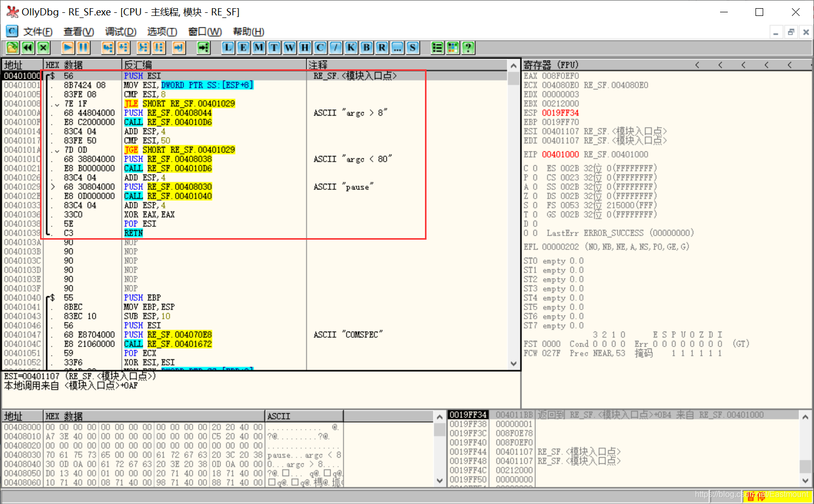Open Debugging options list icon

tap(437, 48)
